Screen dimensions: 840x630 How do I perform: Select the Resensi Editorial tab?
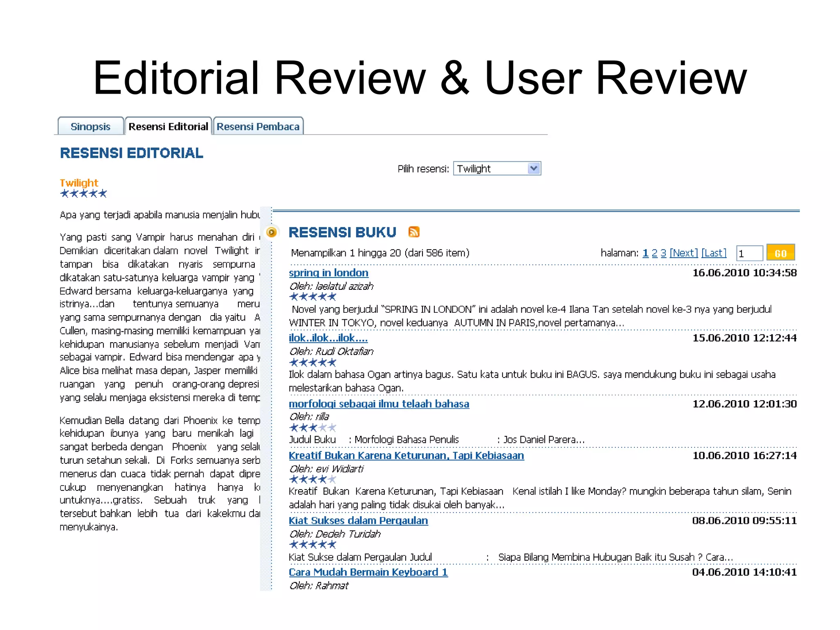[x=169, y=126]
